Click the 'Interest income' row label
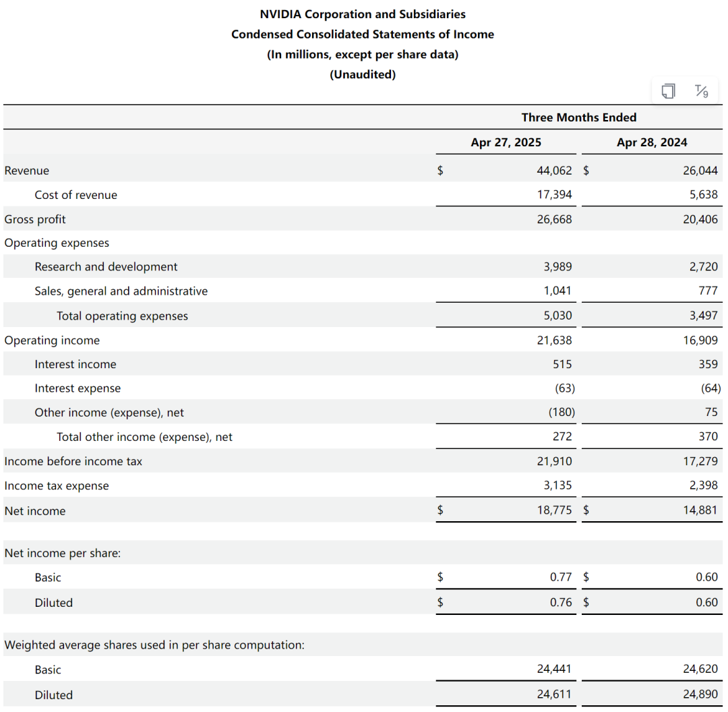This screenshot has height=712, width=728. tap(75, 364)
